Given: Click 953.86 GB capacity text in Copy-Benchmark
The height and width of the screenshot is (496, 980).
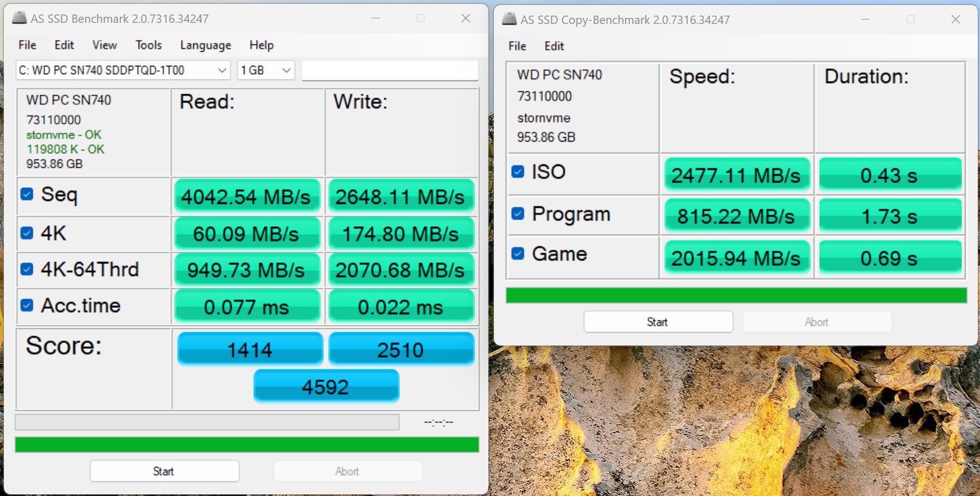Looking at the screenshot, I should (x=546, y=137).
